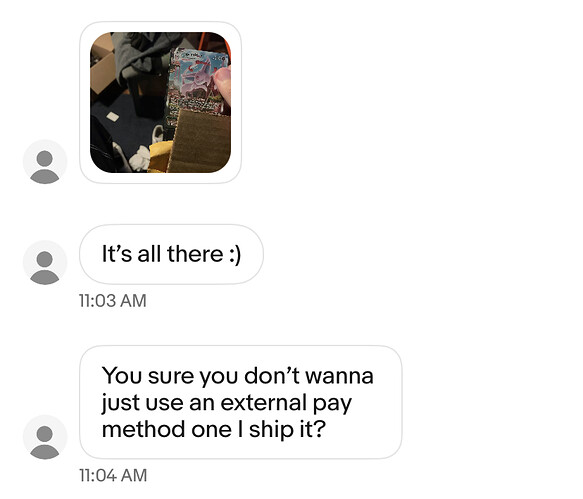The height and width of the screenshot is (499, 583).
Task: Click the 11:03 AM timestamp
Action: pos(113,301)
